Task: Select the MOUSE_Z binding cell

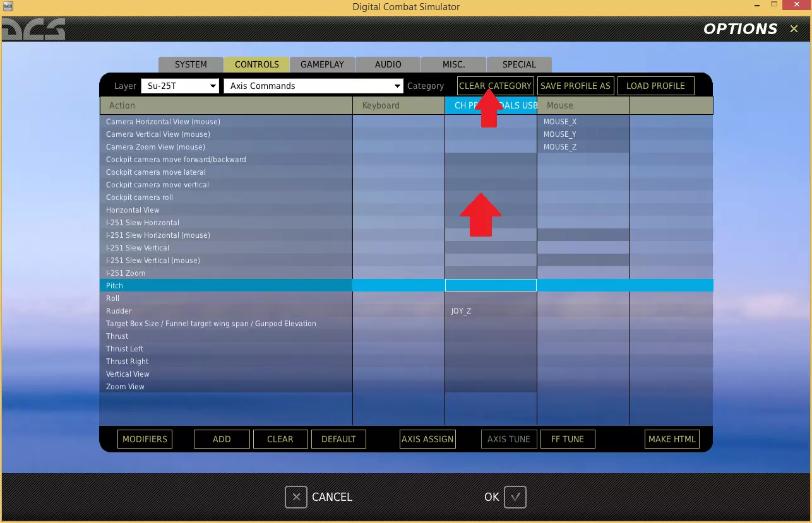Action: click(x=583, y=147)
